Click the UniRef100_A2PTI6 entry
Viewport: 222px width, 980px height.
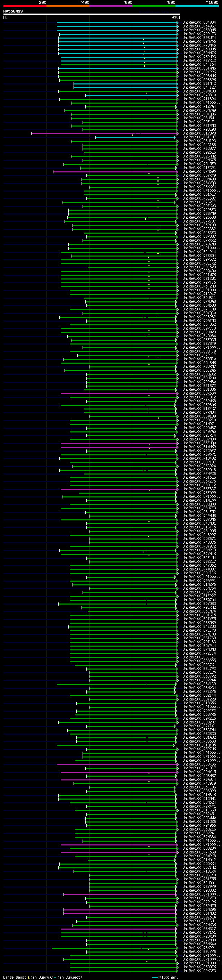tap(199, 283)
